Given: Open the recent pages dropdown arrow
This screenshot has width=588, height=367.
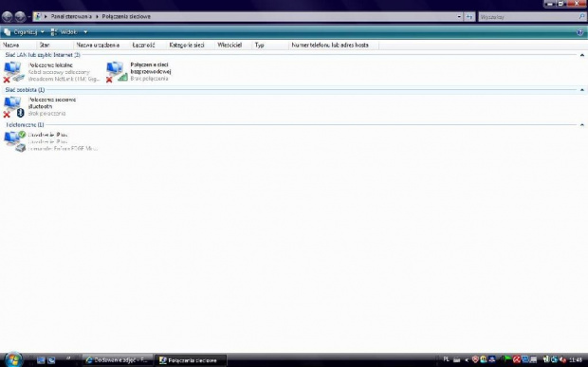Looking at the screenshot, I should 29,17.
